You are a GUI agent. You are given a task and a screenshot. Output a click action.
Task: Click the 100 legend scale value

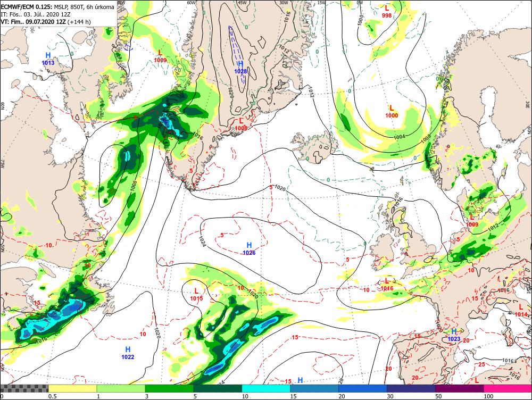(488, 396)
